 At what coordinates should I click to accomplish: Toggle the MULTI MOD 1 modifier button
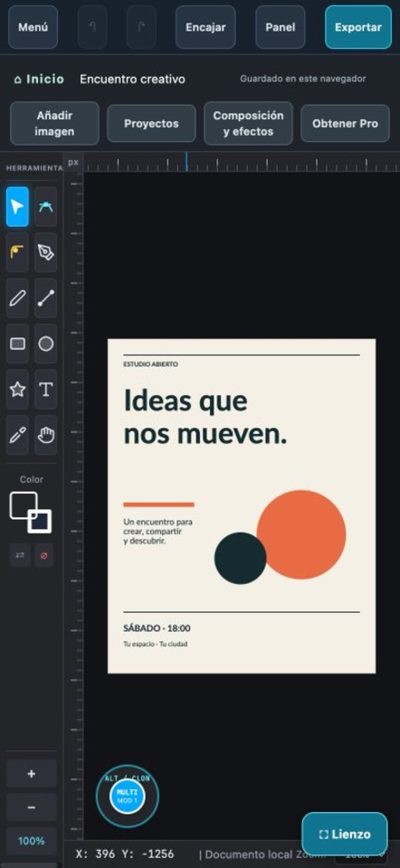tap(128, 796)
